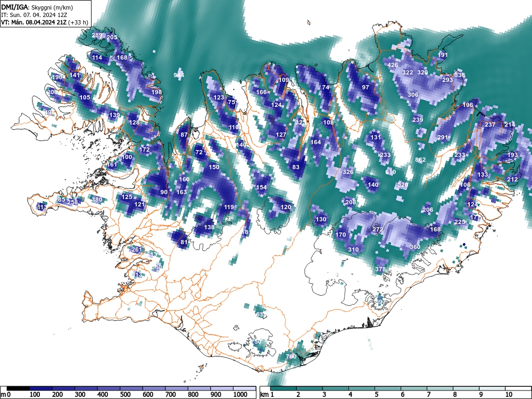Click the 'km 1' legend label
Screen dimensions: 532x399
point(268,395)
